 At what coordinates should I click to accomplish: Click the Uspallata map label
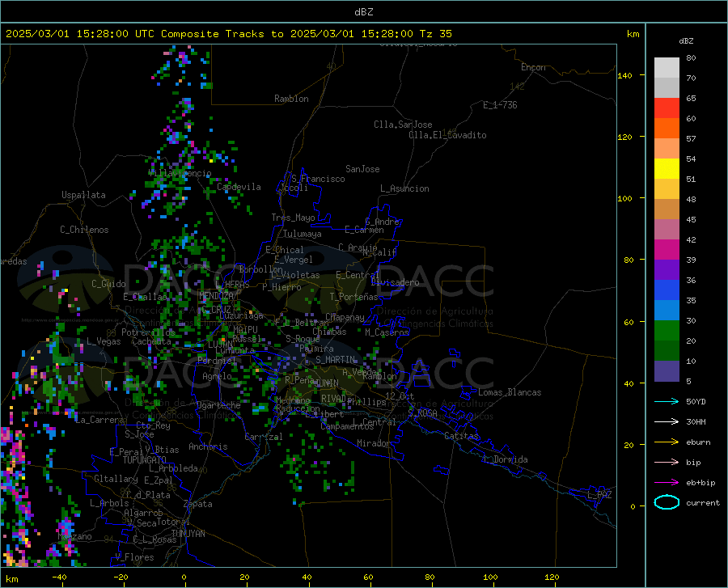click(x=83, y=195)
